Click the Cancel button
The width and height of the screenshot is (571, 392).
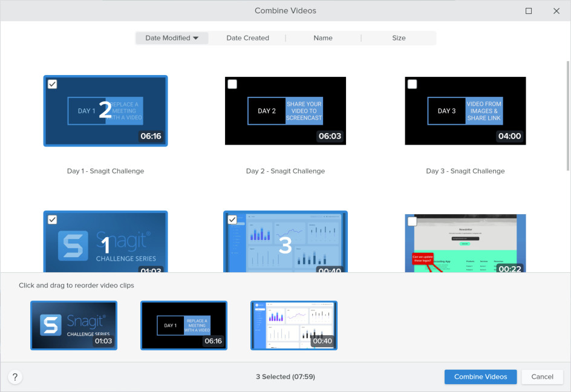point(542,377)
